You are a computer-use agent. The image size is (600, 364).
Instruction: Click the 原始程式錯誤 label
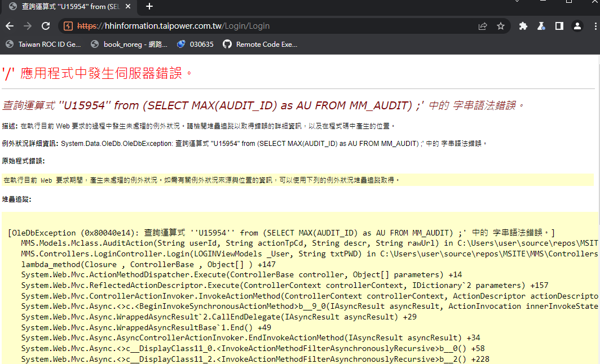coord(23,161)
